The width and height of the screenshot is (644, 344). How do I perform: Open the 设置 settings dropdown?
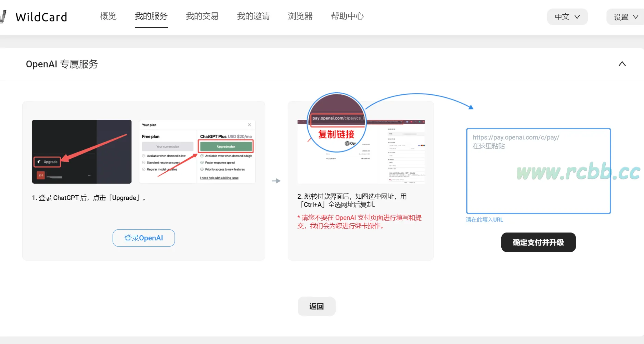625,17
